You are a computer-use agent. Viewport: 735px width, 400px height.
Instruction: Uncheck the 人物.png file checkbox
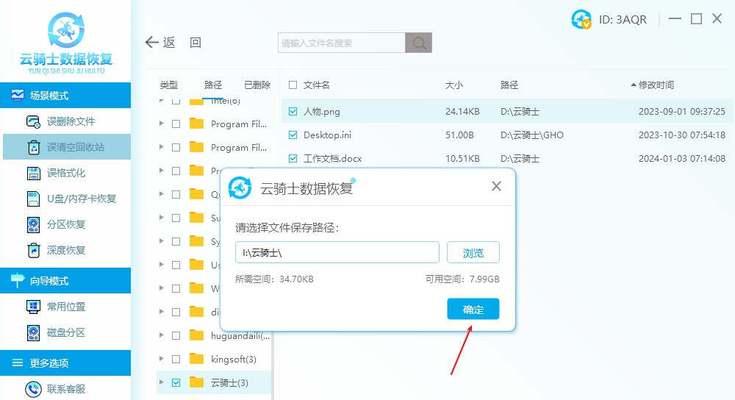pos(293,112)
